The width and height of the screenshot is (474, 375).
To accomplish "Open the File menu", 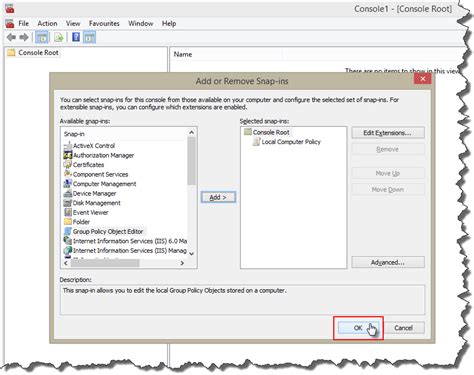I will pos(23,23).
